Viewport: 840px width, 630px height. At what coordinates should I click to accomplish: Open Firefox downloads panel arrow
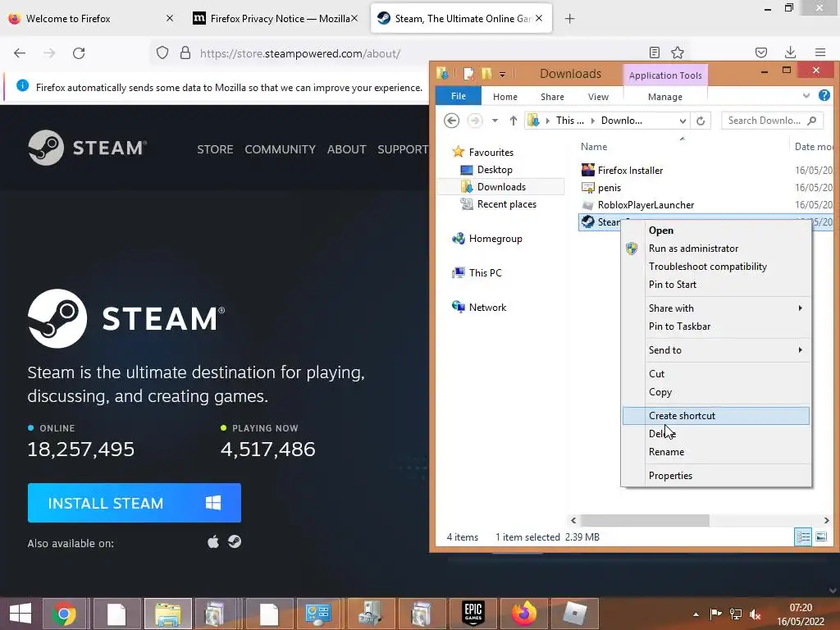[x=790, y=52]
